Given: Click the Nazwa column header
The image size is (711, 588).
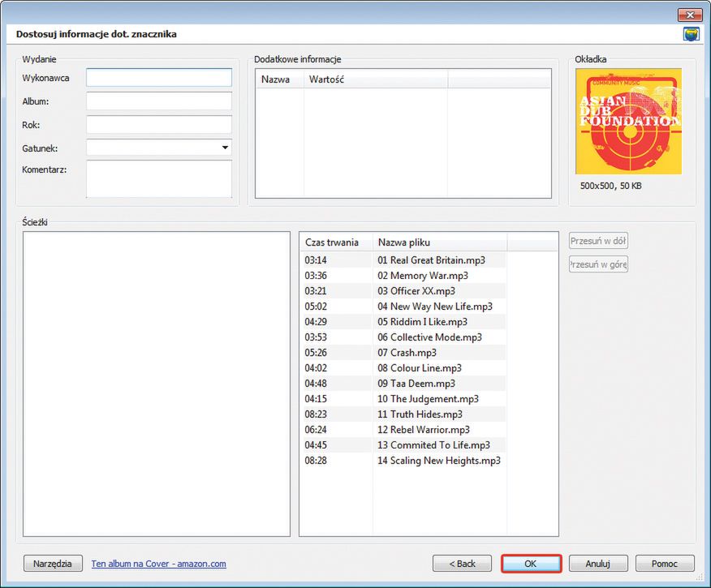Looking at the screenshot, I should (279, 79).
